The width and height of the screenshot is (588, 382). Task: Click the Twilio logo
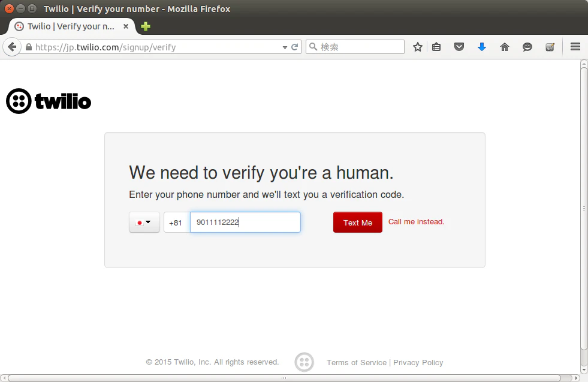pyautogui.click(x=49, y=101)
